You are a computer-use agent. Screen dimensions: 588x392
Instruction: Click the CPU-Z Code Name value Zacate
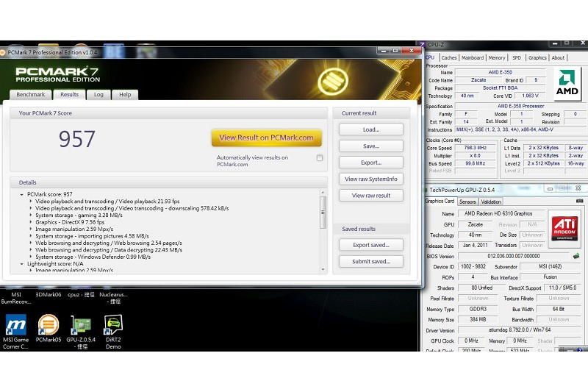pyautogui.click(x=478, y=80)
